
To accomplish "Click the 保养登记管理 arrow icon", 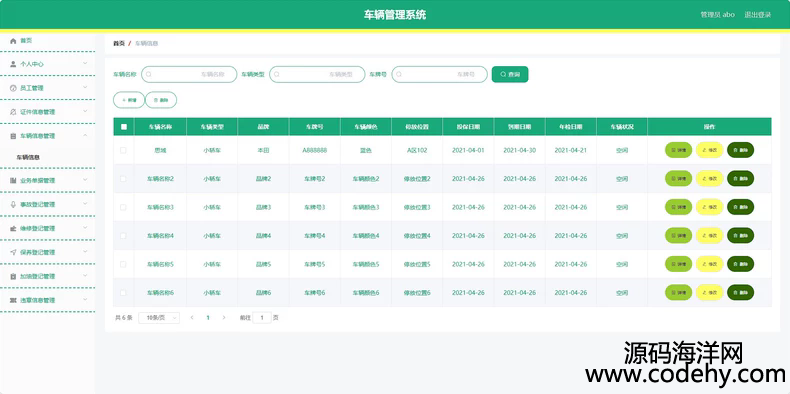I will click(14, 252).
